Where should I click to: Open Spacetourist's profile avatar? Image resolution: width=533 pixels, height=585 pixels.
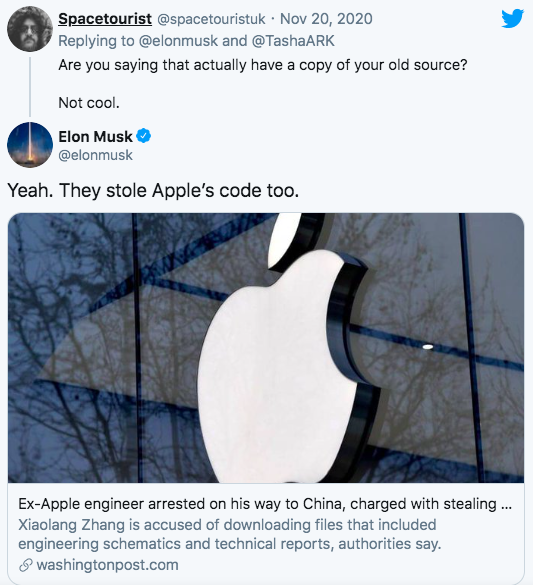click(x=30, y=29)
